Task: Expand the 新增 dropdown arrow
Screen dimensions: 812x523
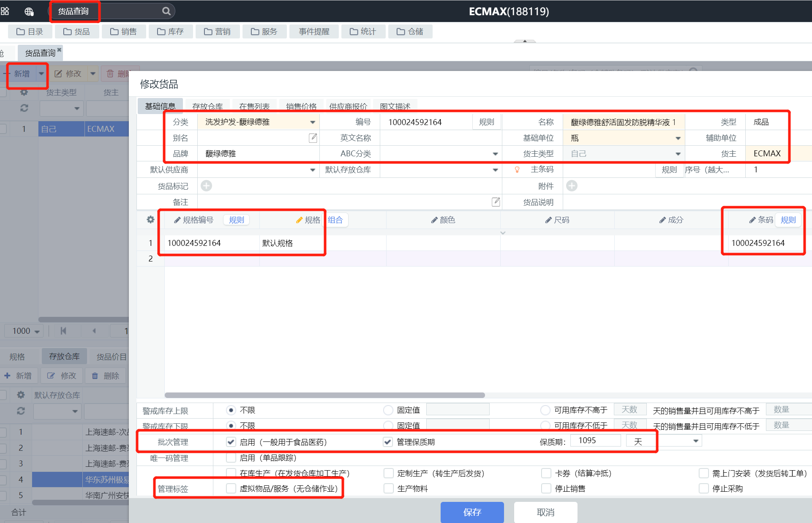Action: pos(41,74)
